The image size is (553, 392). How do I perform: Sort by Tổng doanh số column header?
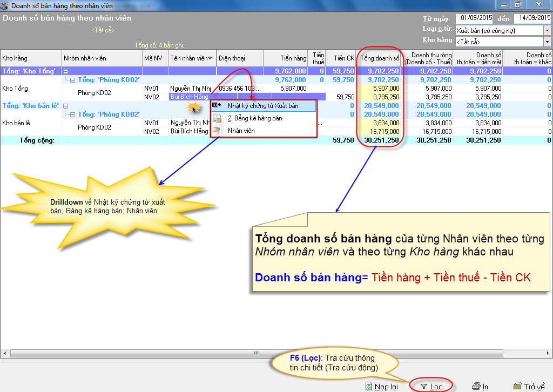point(380,58)
